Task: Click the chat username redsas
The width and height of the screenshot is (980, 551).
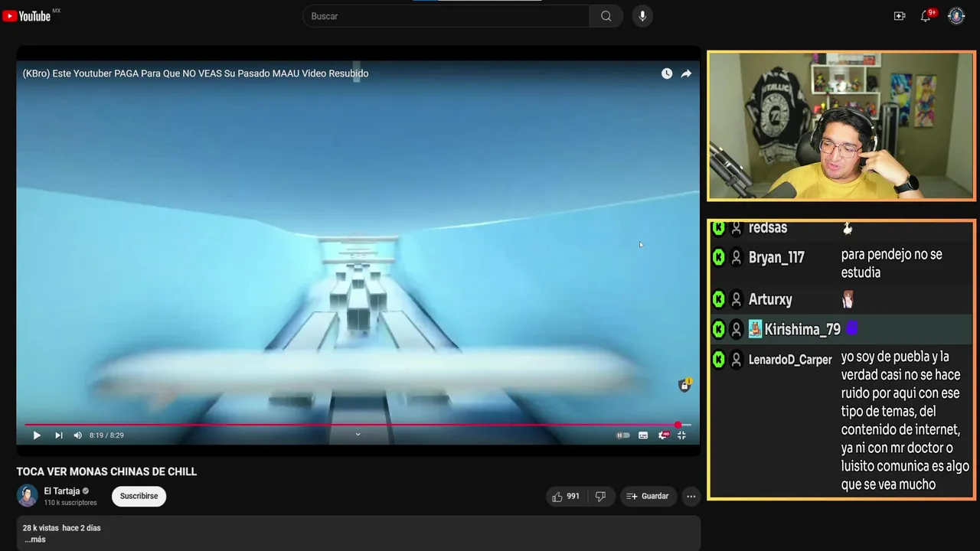Action: 768,228
